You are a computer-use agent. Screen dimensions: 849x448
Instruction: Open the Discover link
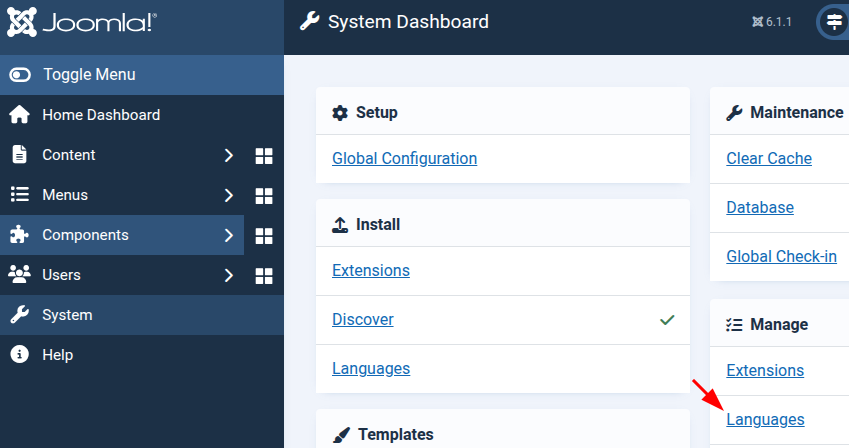click(x=363, y=319)
